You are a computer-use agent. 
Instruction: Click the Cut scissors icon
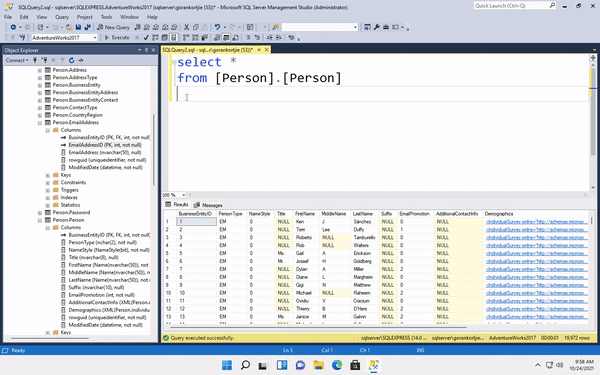186,27
